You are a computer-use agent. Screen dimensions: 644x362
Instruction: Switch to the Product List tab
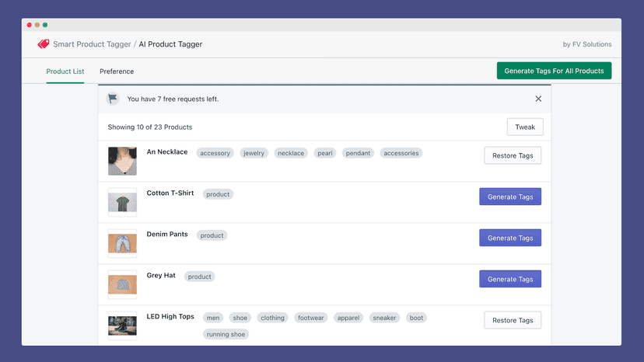(65, 71)
